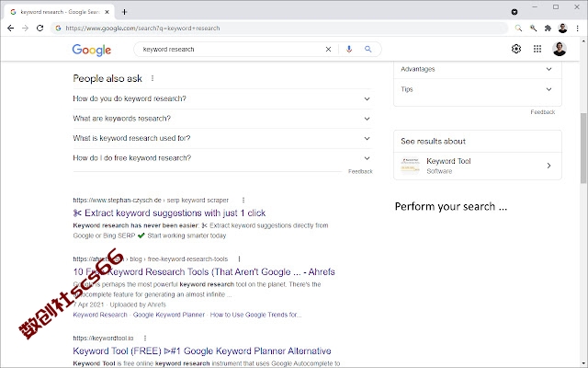Submit search with blue magnifier icon
This screenshot has width=588, height=368.
pos(368,49)
